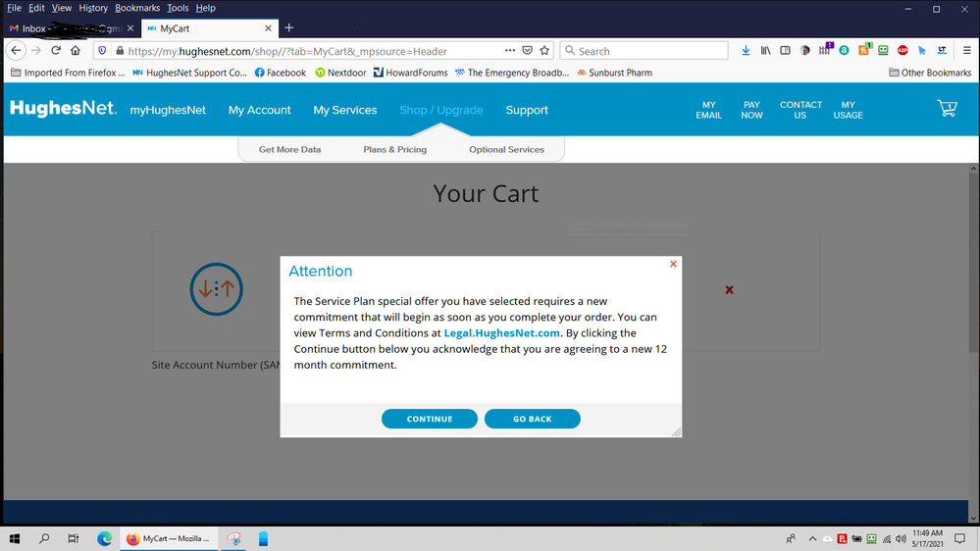
Task: Open the Legal.HughesNet.com link
Action: pyautogui.click(x=501, y=333)
